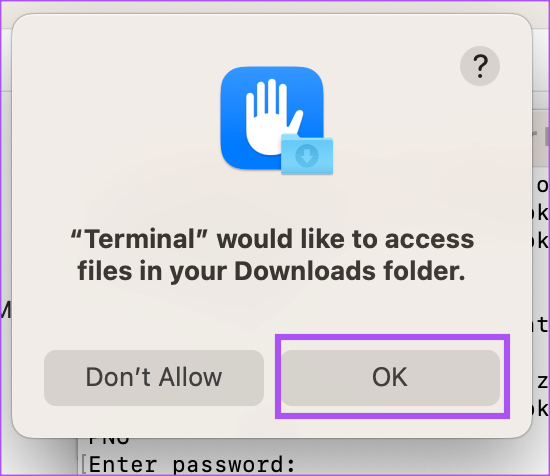Click the window title strip above the dialog
This screenshot has width=550, height=476.
(274, 6)
